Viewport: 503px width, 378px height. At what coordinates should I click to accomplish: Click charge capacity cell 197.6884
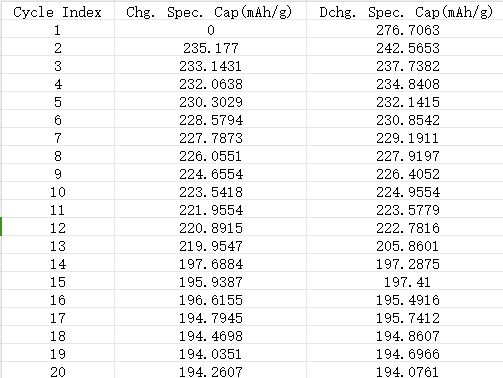(210, 264)
